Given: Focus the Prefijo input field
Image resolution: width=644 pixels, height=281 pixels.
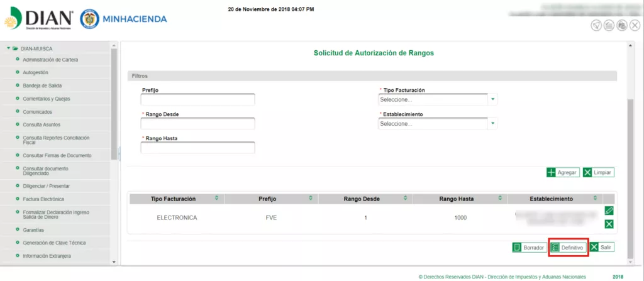Looking at the screenshot, I should click(x=197, y=99).
